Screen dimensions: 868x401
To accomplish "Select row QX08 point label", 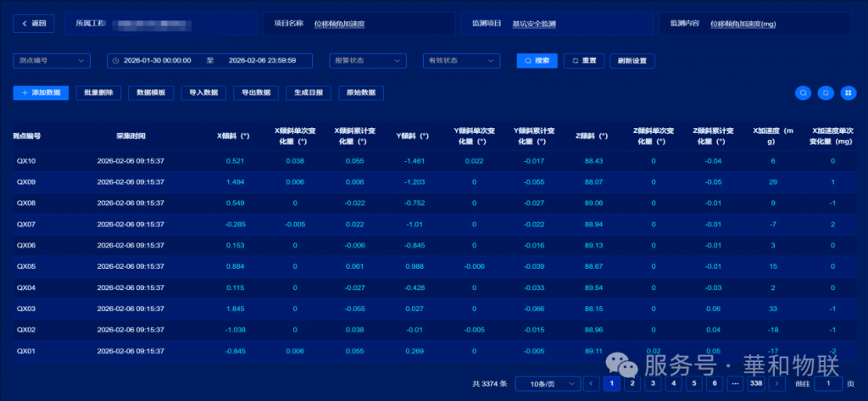I will click(x=25, y=203).
